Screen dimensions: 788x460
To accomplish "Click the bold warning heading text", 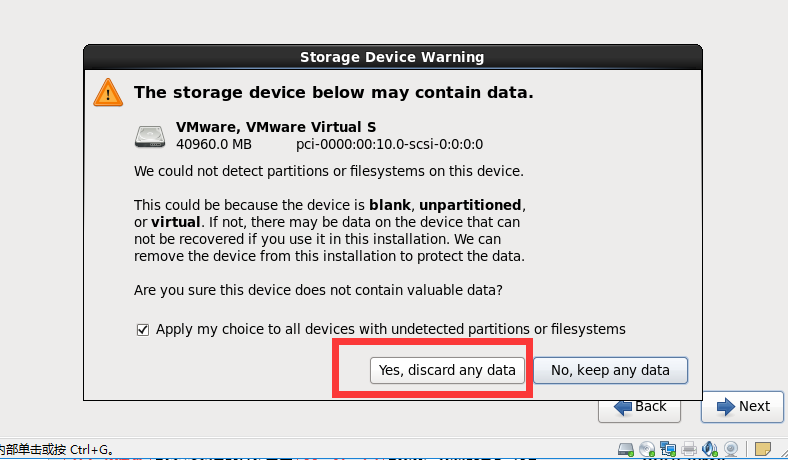I will pyautogui.click(x=334, y=93).
